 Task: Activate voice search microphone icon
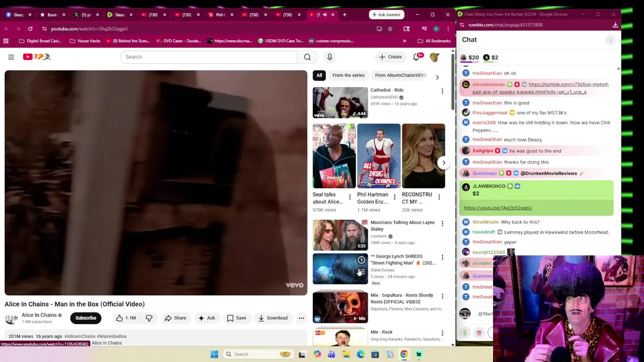[x=330, y=57]
